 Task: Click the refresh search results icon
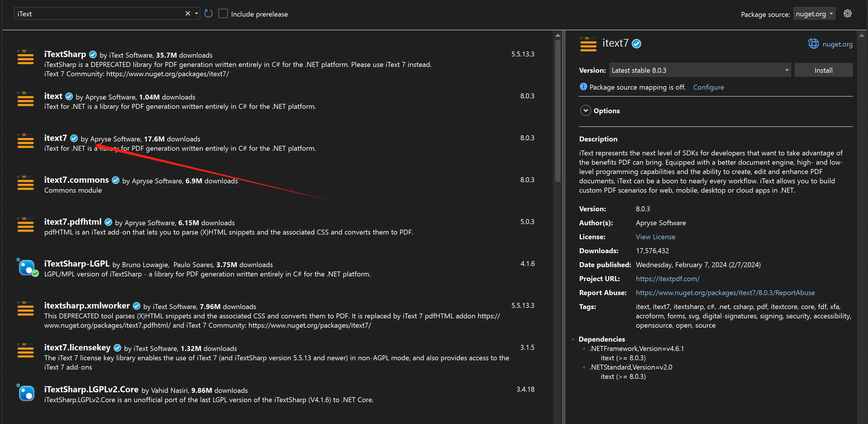[208, 13]
